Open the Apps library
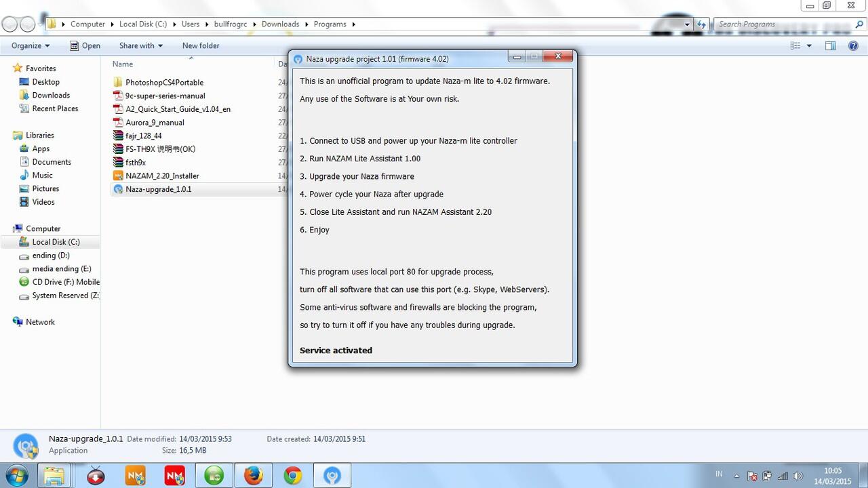 point(41,148)
